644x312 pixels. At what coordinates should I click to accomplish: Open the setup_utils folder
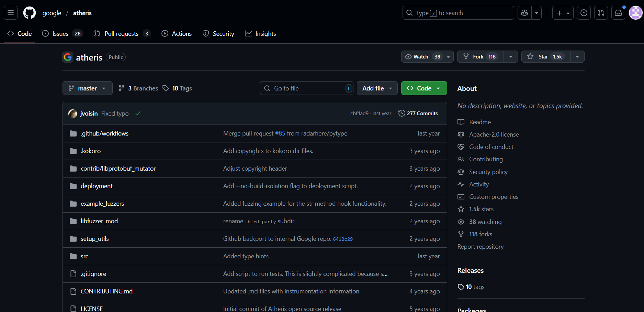[x=95, y=239]
